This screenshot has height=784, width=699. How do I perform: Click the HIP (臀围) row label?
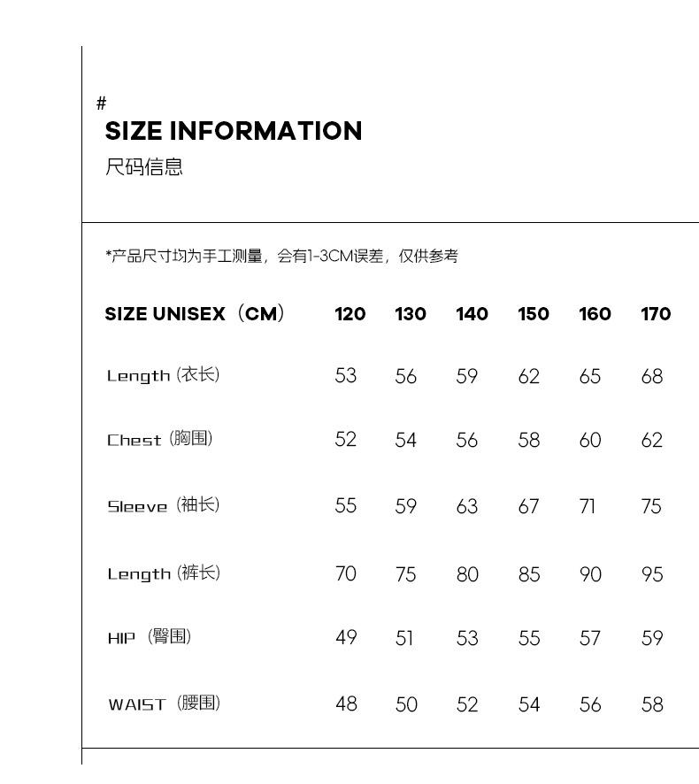150,637
